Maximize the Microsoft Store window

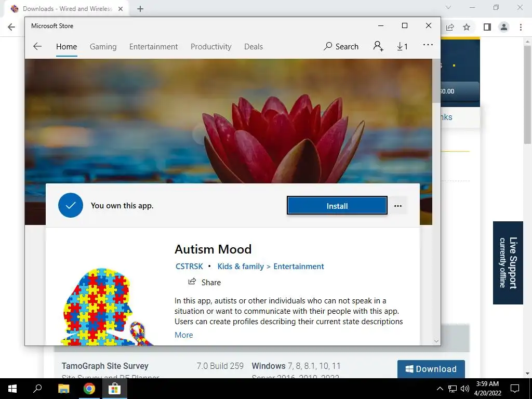(x=404, y=26)
